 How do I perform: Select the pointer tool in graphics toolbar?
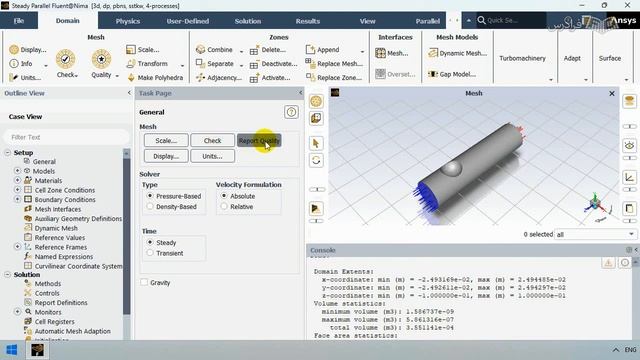pos(316,143)
